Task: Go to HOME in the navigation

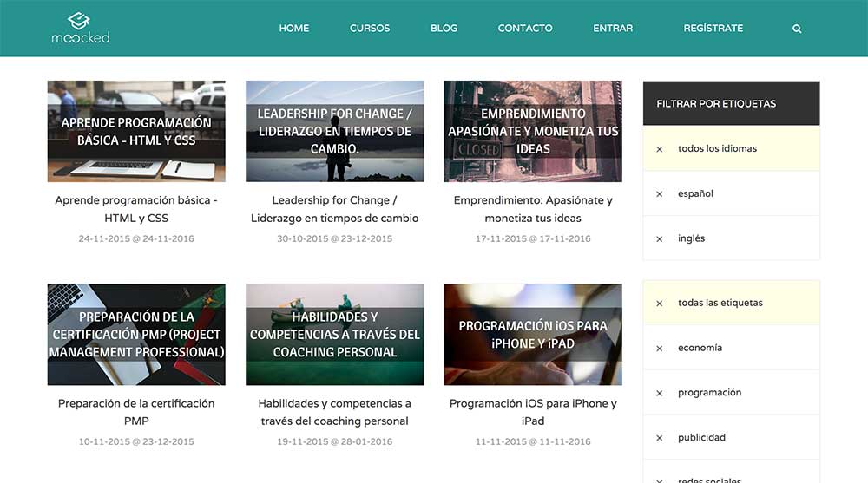Action: [294, 29]
